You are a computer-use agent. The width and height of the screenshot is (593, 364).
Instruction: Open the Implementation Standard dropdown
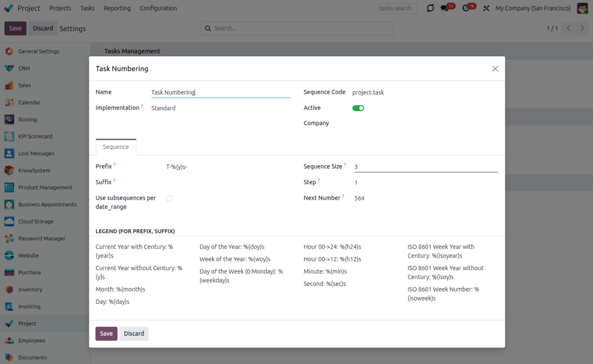pos(220,108)
